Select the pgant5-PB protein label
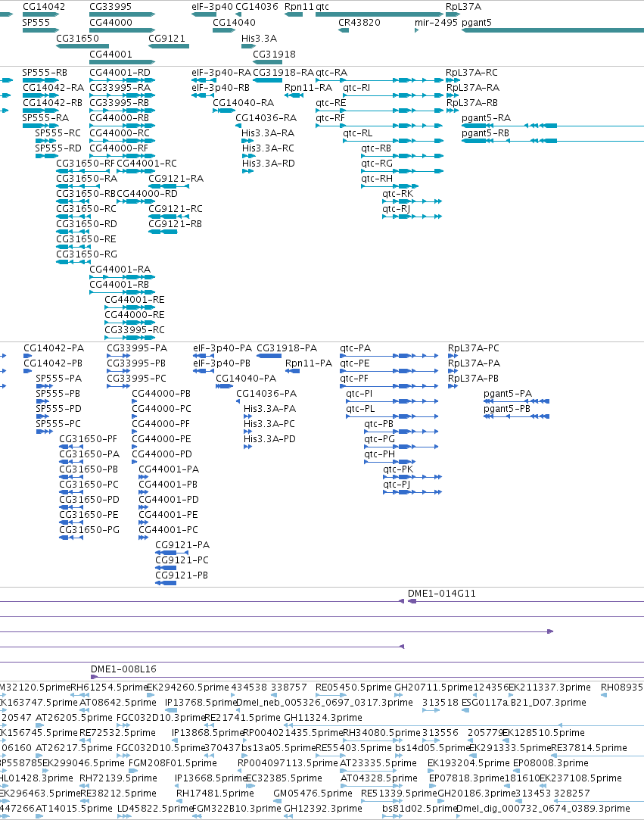Viewport: 644px width, 820px height. click(x=507, y=409)
